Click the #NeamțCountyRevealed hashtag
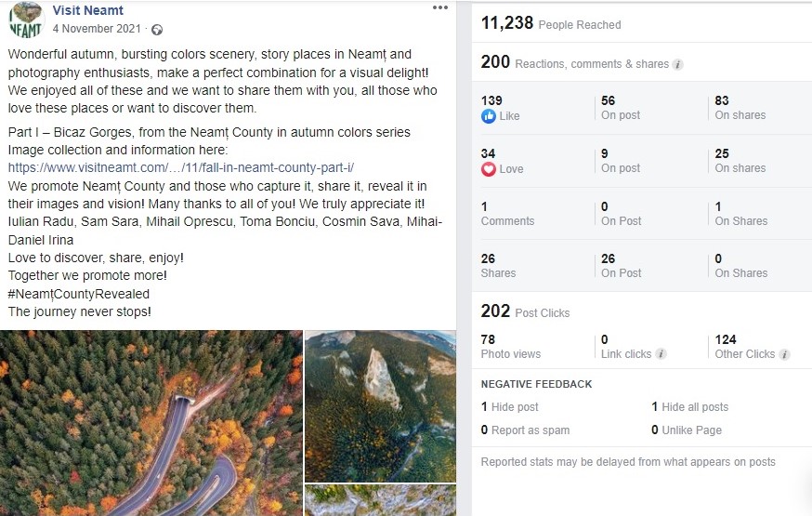812x516 pixels. coord(79,294)
